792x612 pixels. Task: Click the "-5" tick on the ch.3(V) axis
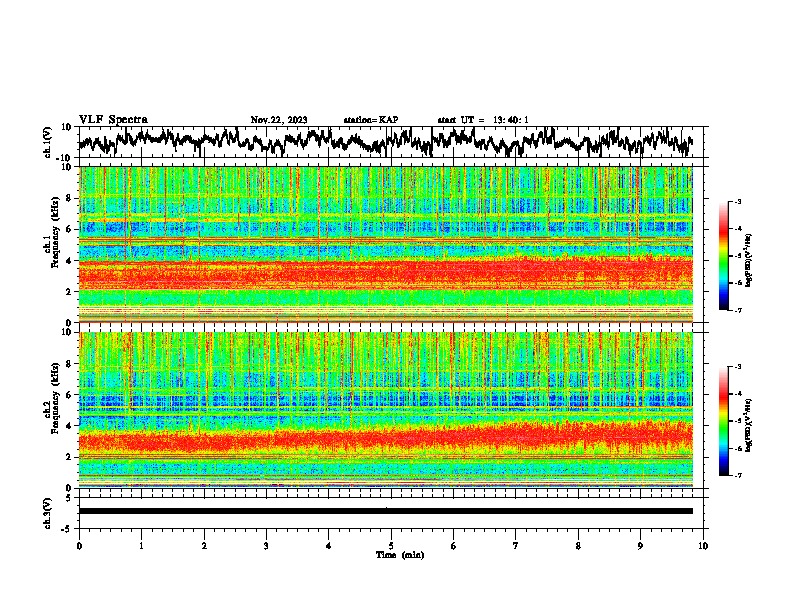[68, 529]
